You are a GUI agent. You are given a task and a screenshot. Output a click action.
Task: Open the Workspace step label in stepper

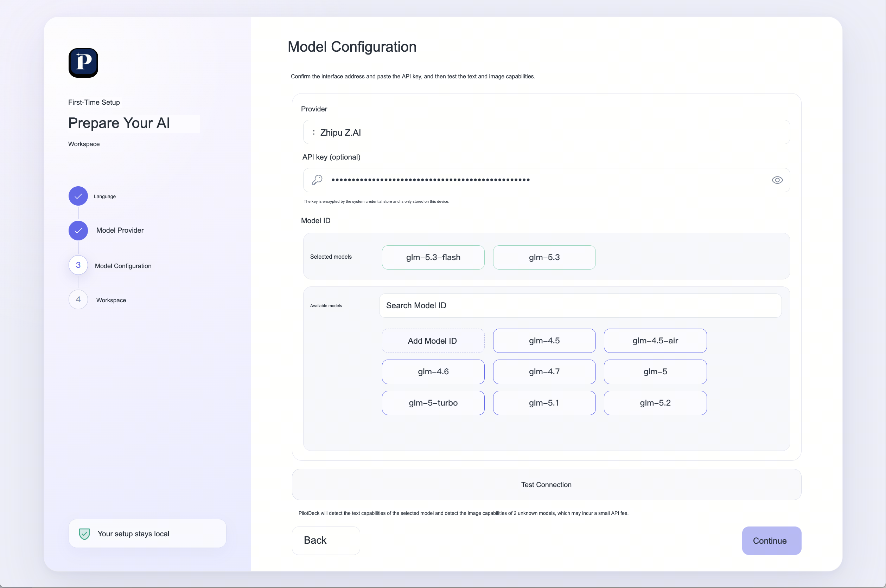[x=111, y=301]
